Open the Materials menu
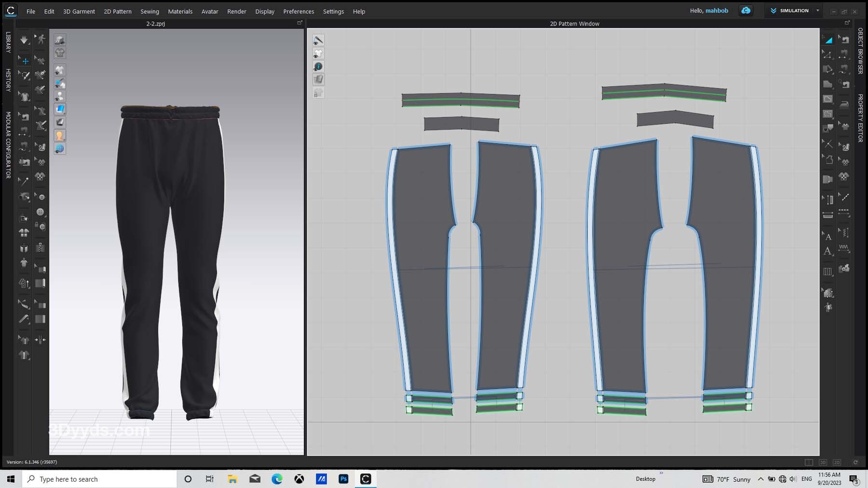 tap(180, 11)
